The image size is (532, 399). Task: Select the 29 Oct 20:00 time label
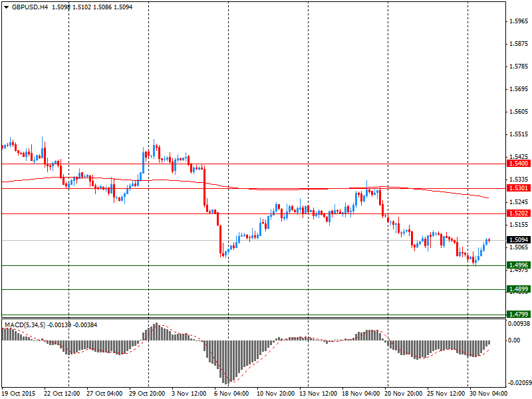147,394
